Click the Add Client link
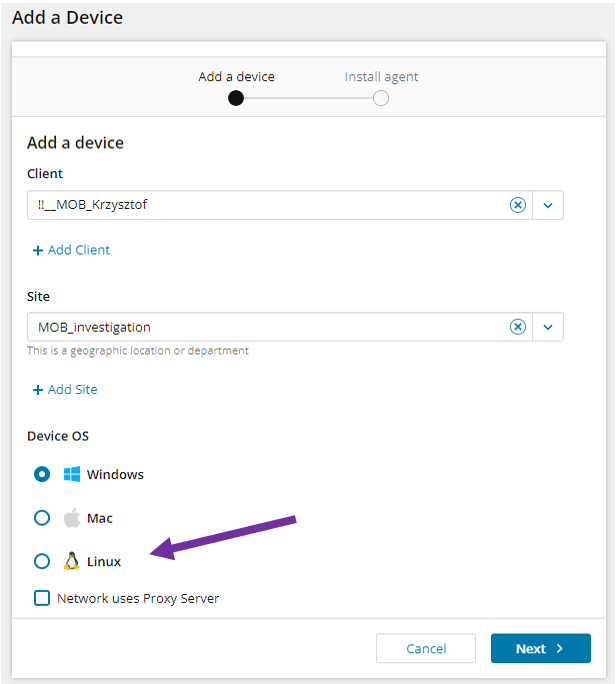Image resolution: width=616 pixels, height=684 pixels. (79, 250)
